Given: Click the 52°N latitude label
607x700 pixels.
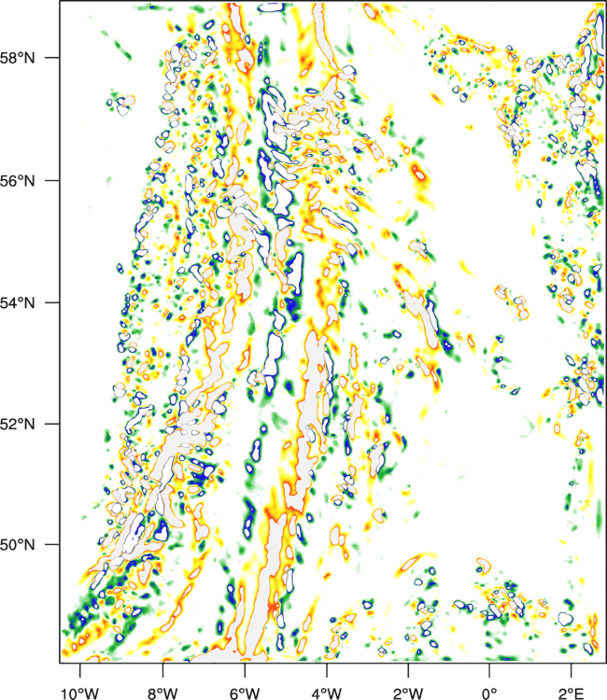Looking at the screenshot, I should tap(18, 424).
